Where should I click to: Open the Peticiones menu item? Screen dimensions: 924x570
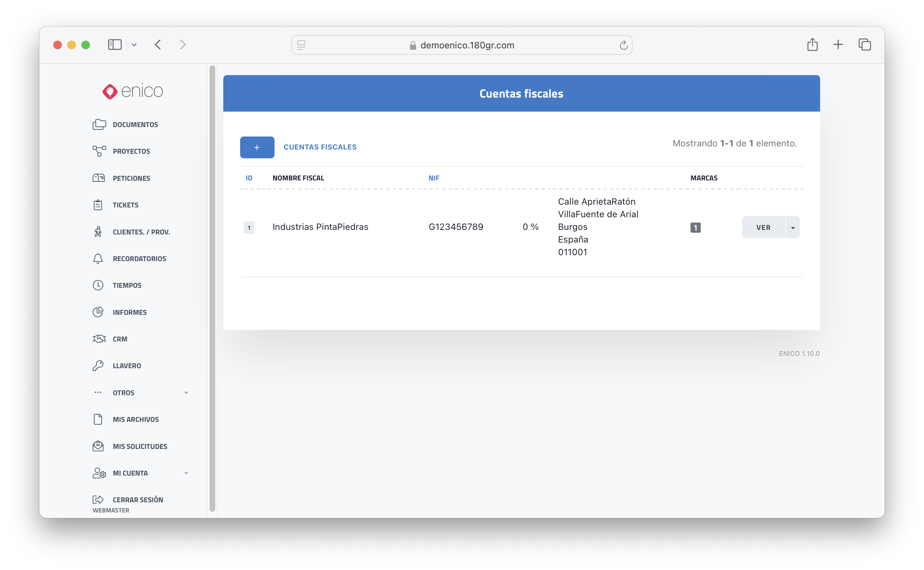click(x=131, y=178)
